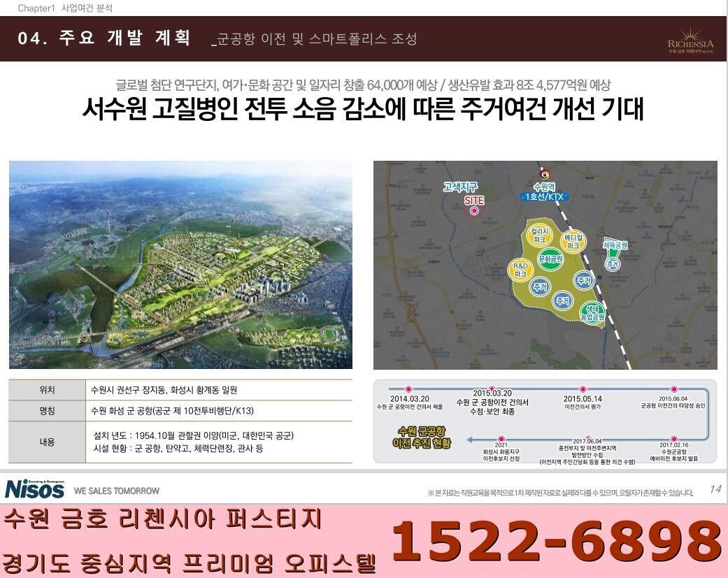
Task: Click the phone number 1522-6898
Action: (x=557, y=541)
